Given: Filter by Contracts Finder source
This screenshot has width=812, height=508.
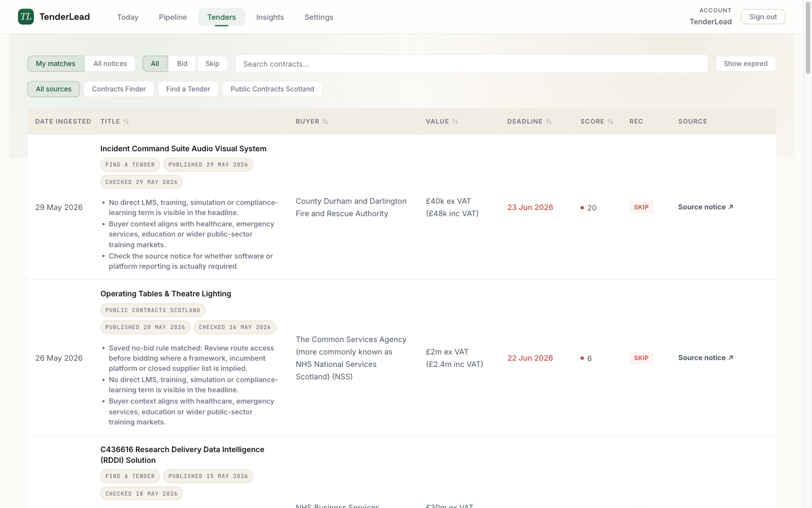Looking at the screenshot, I should coord(119,89).
